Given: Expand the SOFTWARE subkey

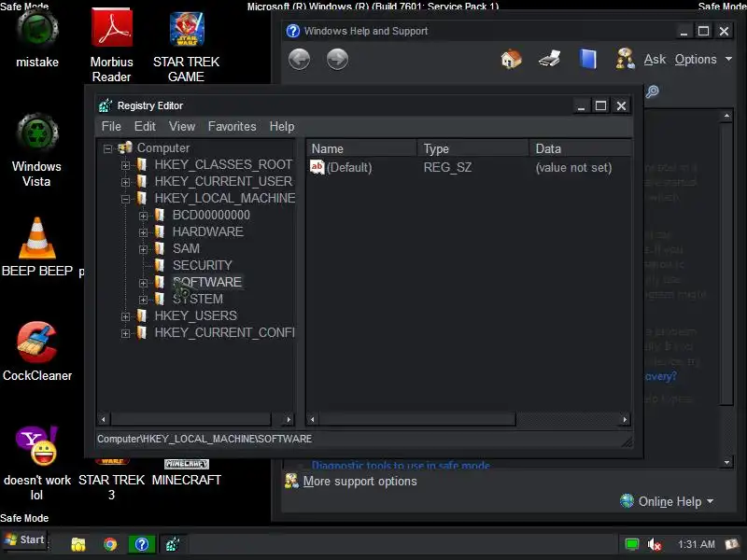Looking at the screenshot, I should pyautogui.click(x=143, y=283).
